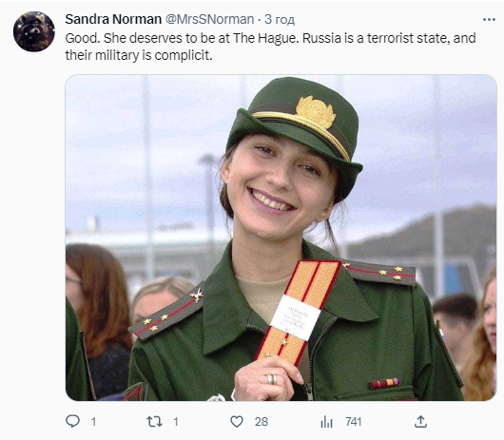Click the repost count beside retweet arrows
Screen dimensions: 504x440
[x=176, y=421]
